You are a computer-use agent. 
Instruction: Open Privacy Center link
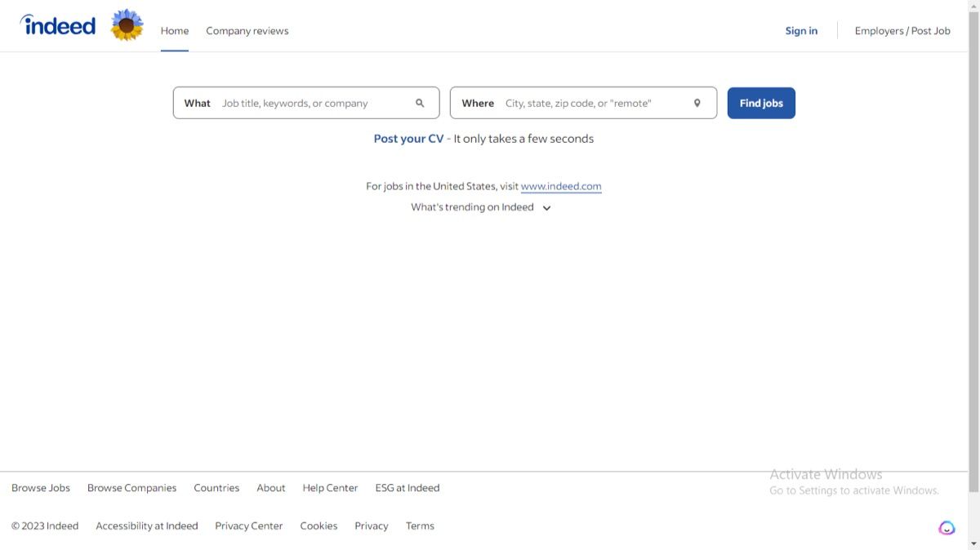point(249,526)
